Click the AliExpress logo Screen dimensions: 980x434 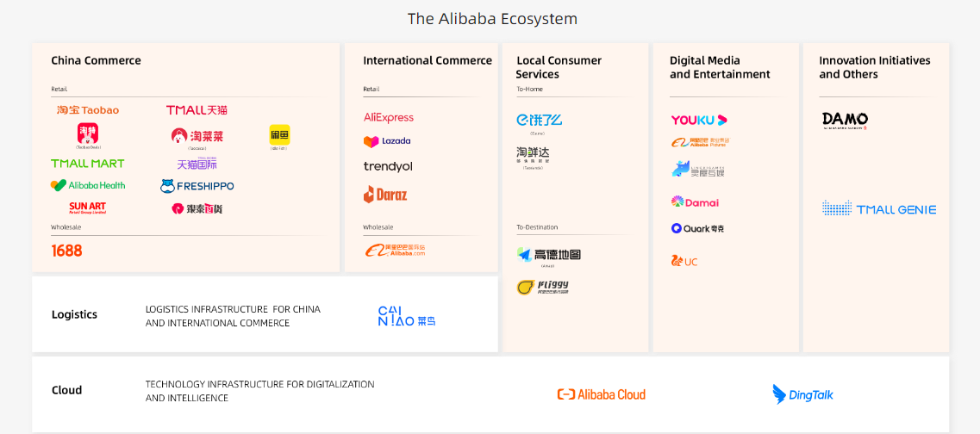click(x=389, y=117)
